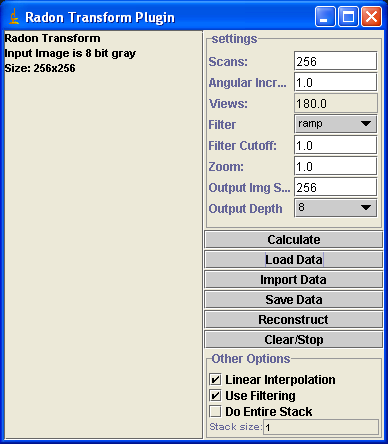388x444 pixels.
Task: Click the Load Data button
Action: [x=294, y=260]
